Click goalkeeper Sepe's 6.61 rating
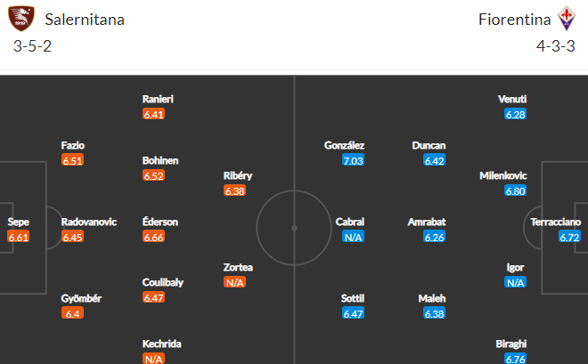Viewport: 588px width, 364px height. click(18, 237)
